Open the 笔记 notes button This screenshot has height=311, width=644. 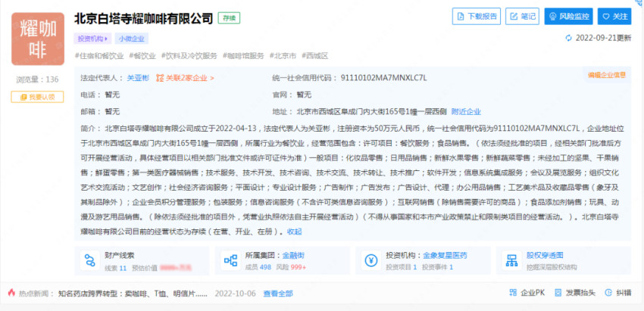coord(522,17)
